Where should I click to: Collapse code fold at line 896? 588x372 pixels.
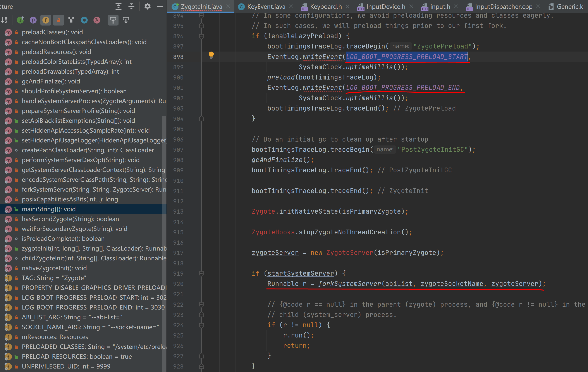[201, 36]
